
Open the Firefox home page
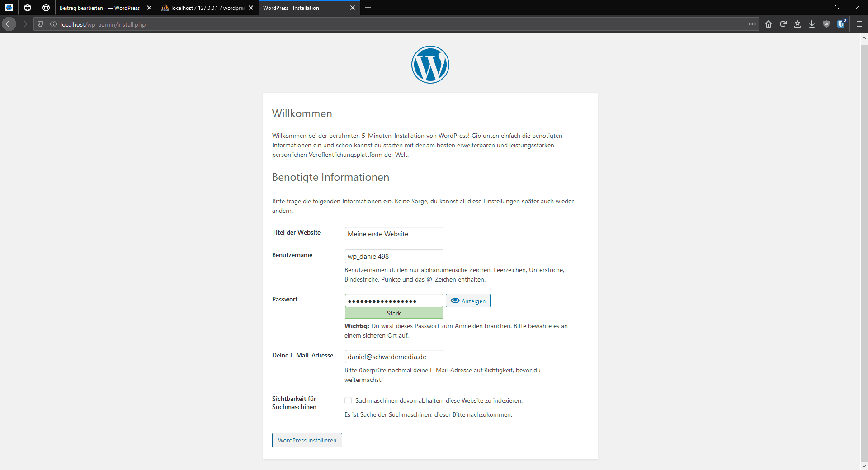click(769, 24)
